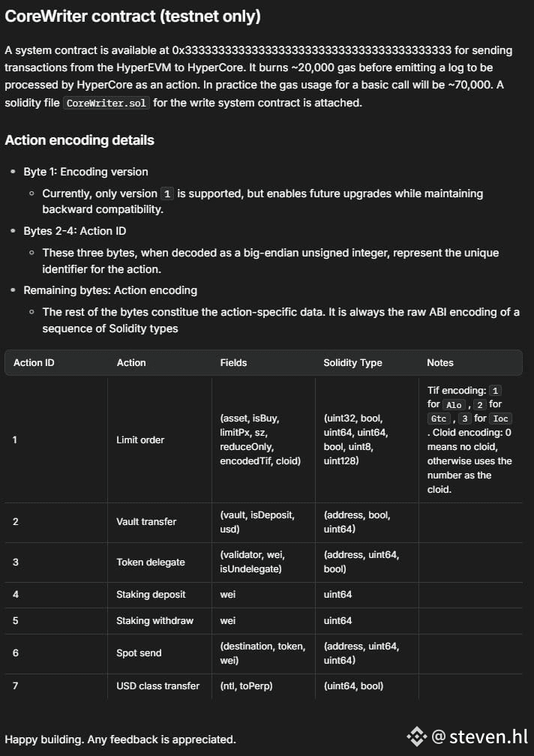Click the Token delegate row
Viewport: 534px width, 756px height.
[x=264, y=562]
